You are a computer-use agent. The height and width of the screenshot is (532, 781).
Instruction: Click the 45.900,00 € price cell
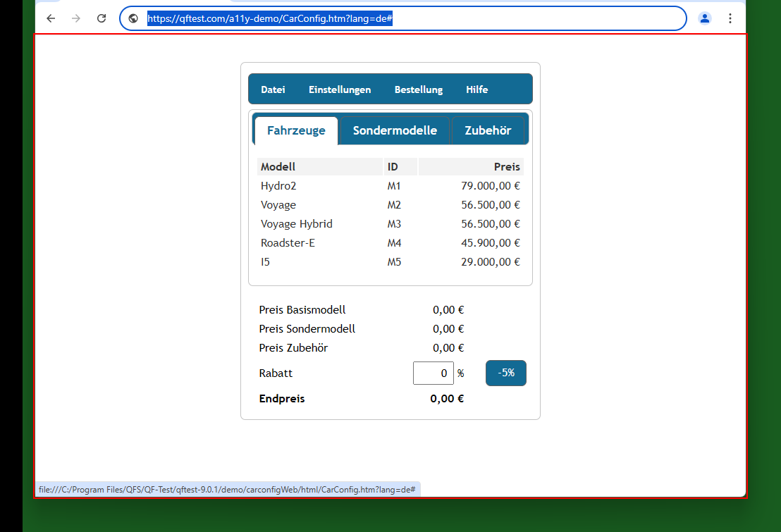[471, 242]
